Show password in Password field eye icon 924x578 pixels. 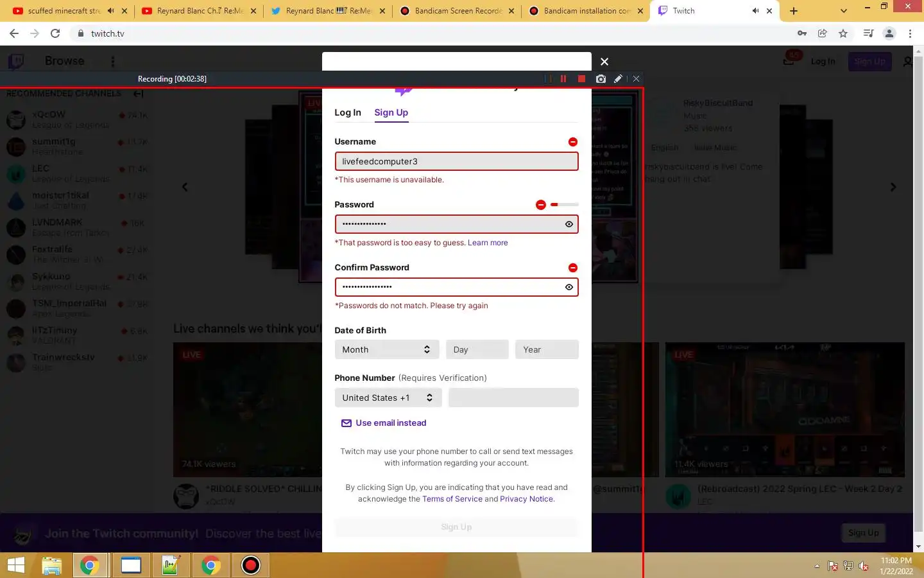pos(569,224)
